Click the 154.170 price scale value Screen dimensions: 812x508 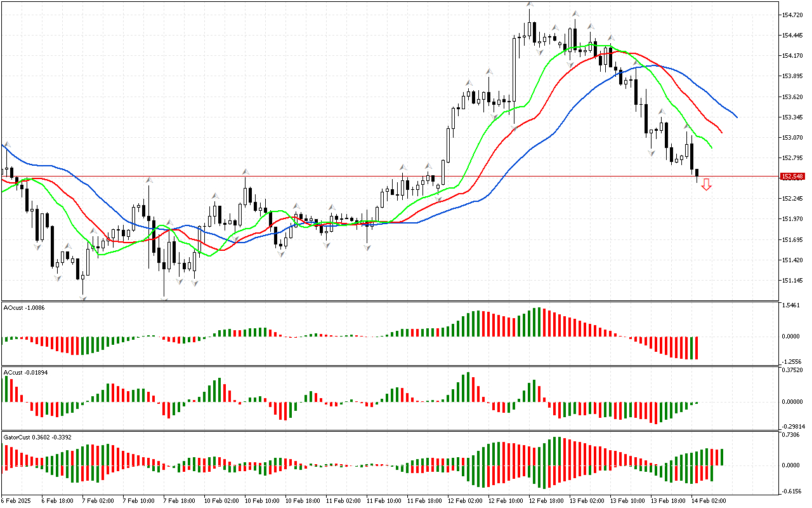[x=794, y=56]
